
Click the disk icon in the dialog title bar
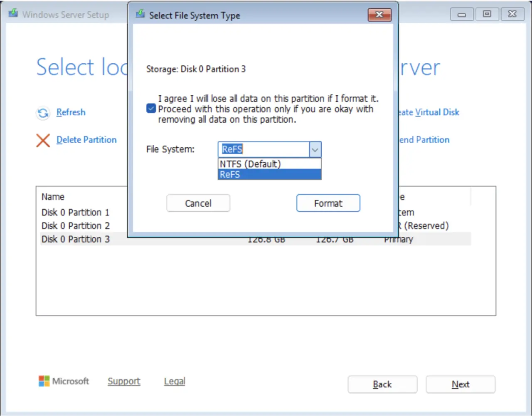[x=140, y=14]
